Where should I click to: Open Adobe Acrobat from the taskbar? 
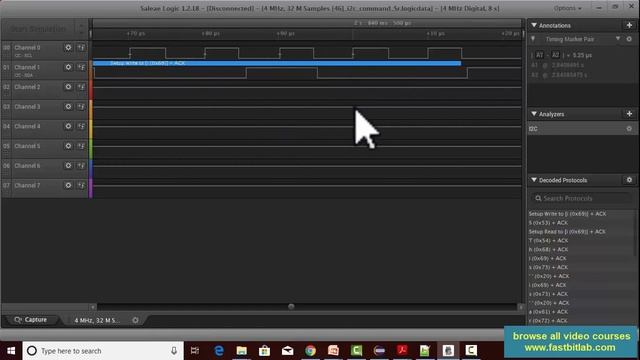click(402, 351)
